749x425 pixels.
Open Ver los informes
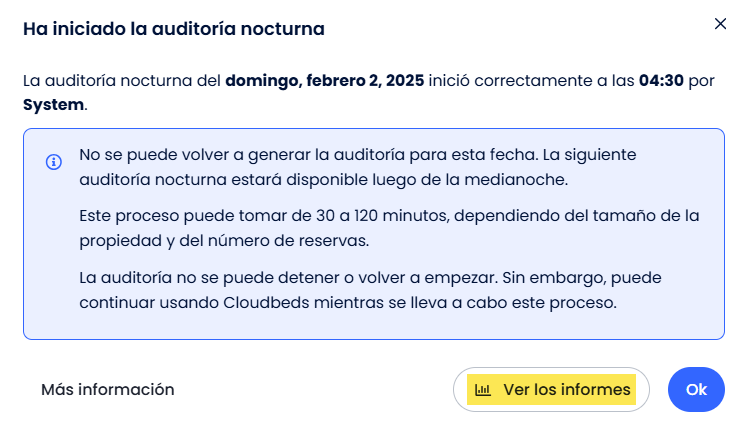(x=551, y=390)
